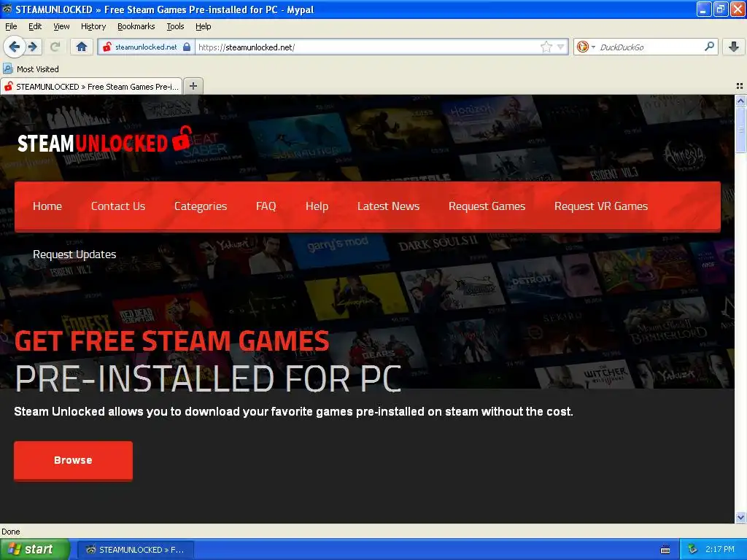Expand the URL history dropdown arrow
Screen dimensions: 747x560
[x=561, y=47]
